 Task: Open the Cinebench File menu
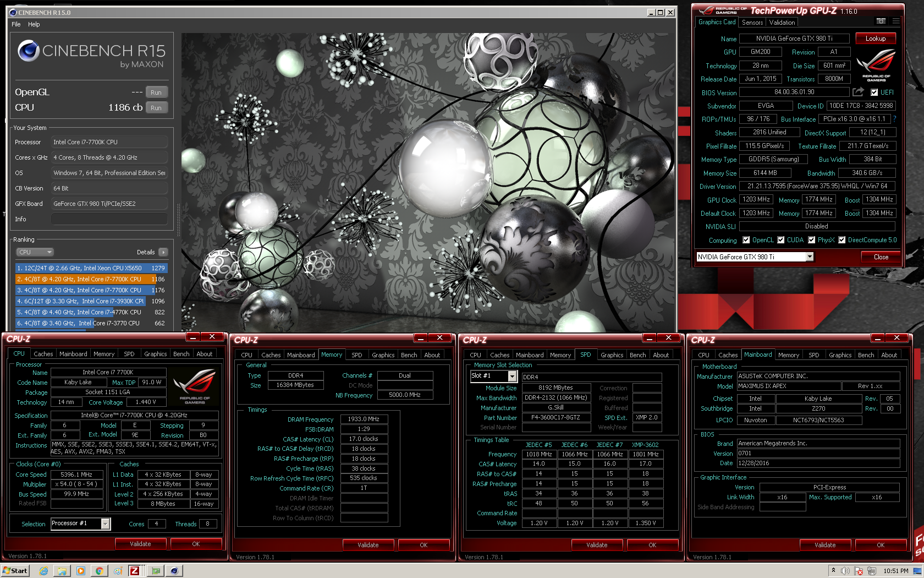pyautogui.click(x=16, y=24)
